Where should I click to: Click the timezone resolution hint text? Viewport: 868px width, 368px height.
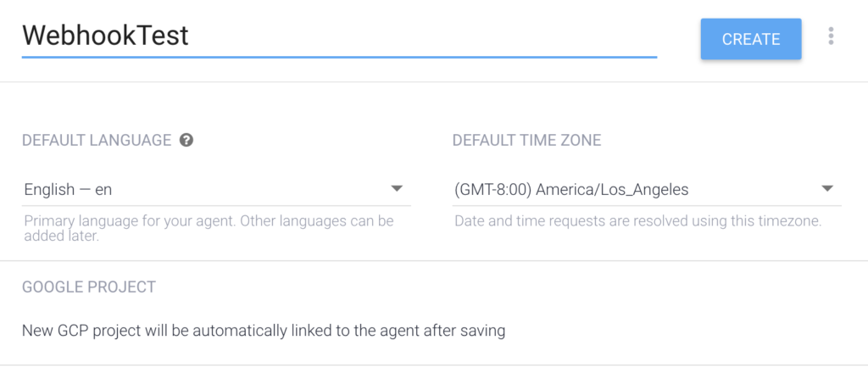click(637, 221)
